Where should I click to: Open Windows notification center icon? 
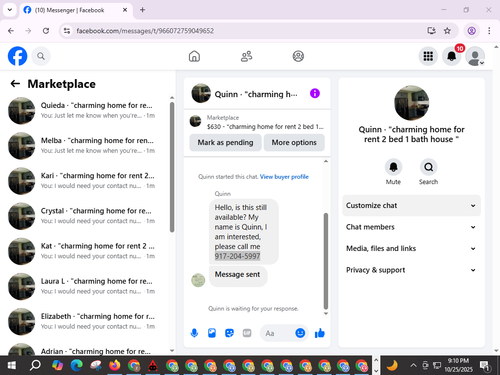pyautogui.click(x=485, y=365)
